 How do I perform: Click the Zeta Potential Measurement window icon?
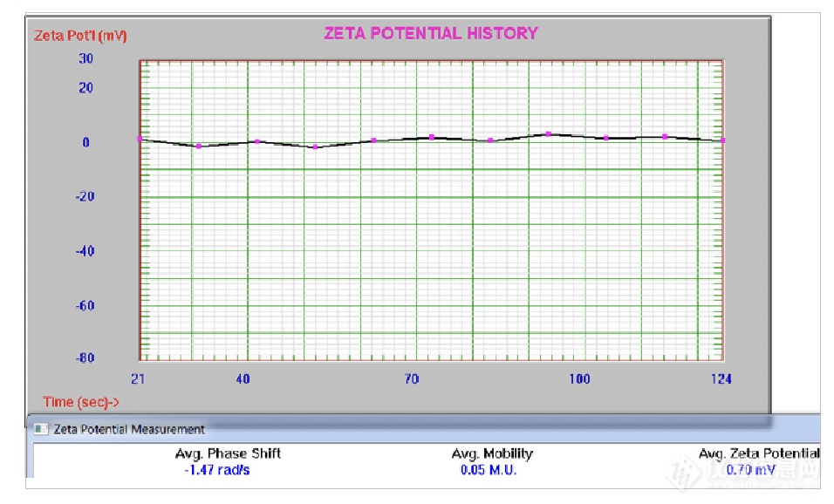click(41, 429)
